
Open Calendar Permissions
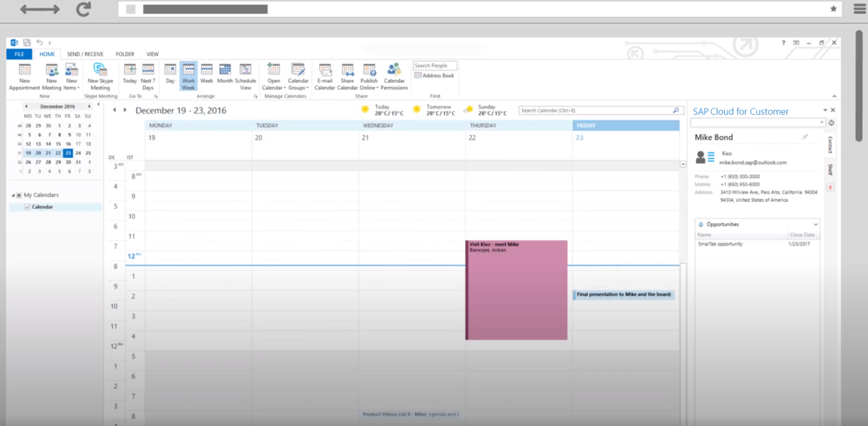coord(395,76)
